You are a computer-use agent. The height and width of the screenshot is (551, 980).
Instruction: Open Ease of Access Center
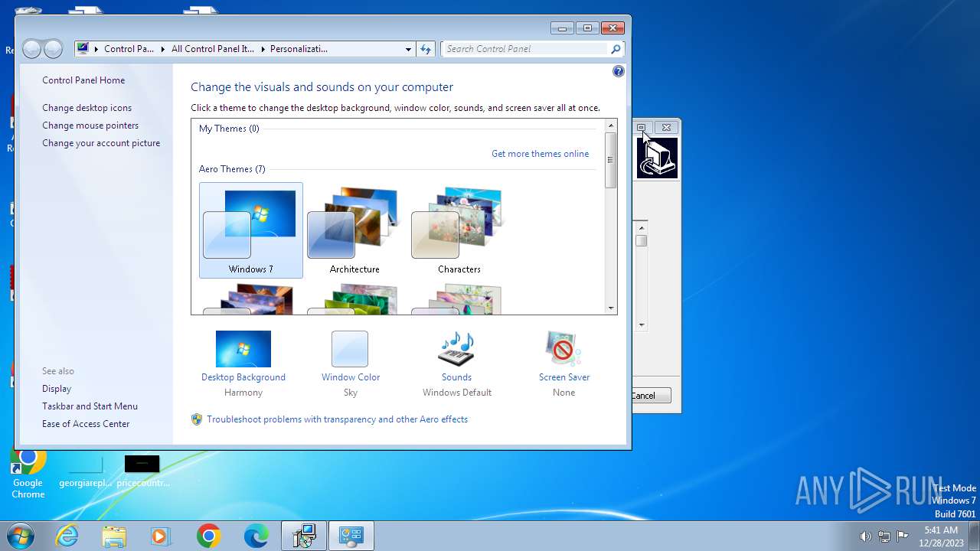[x=86, y=424]
